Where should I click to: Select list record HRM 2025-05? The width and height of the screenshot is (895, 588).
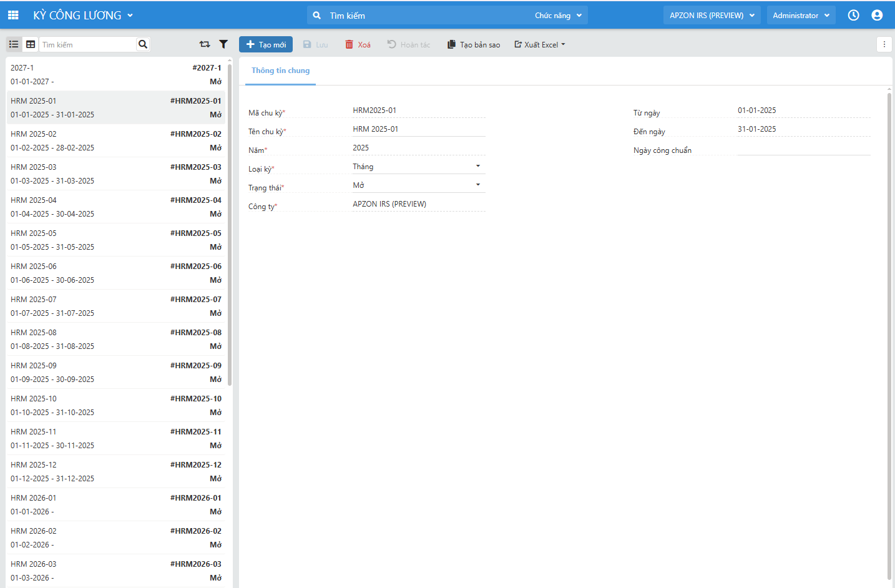coord(116,240)
